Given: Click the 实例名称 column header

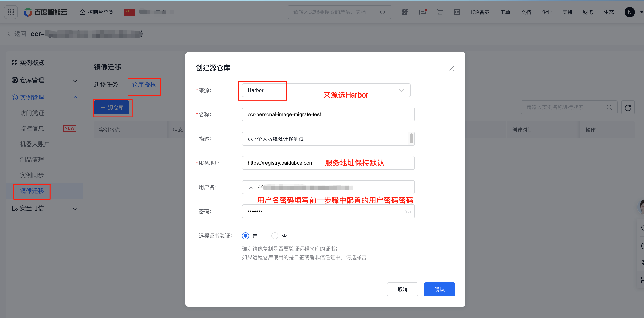Looking at the screenshot, I should coord(109,130).
